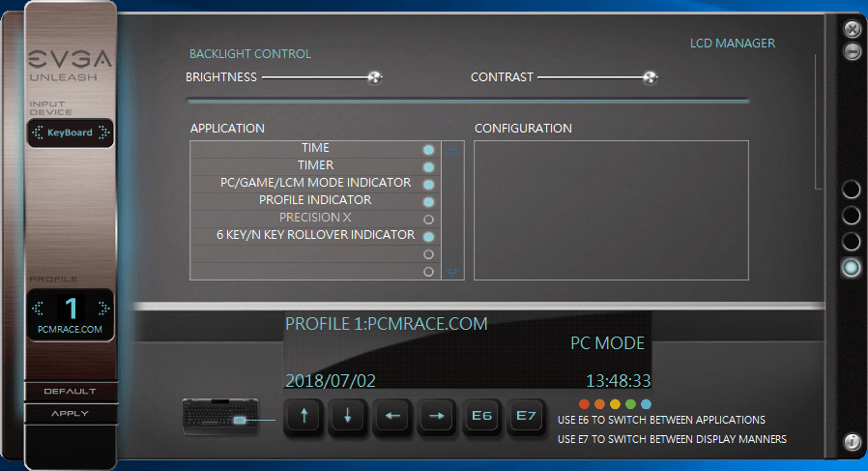Toggle the TIME application radio
The width and height of the screenshot is (868, 471).
tap(428, 150)
